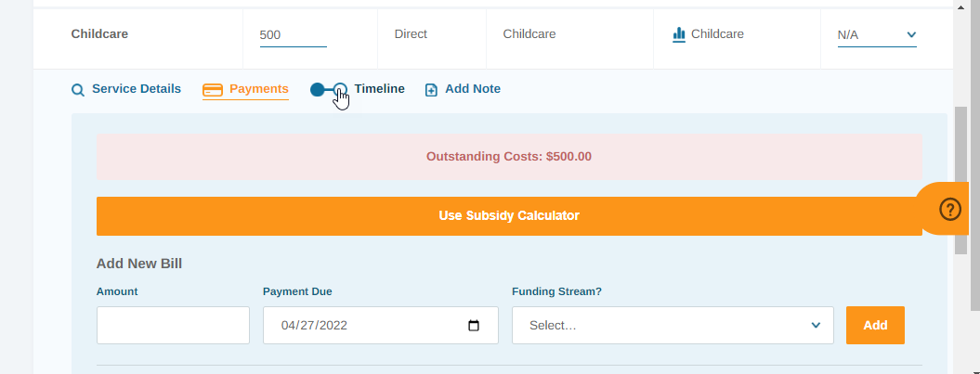Viewport: 980px width, 374px height.
Task: Click the Add Note document icon
Action: pos(431,90)
